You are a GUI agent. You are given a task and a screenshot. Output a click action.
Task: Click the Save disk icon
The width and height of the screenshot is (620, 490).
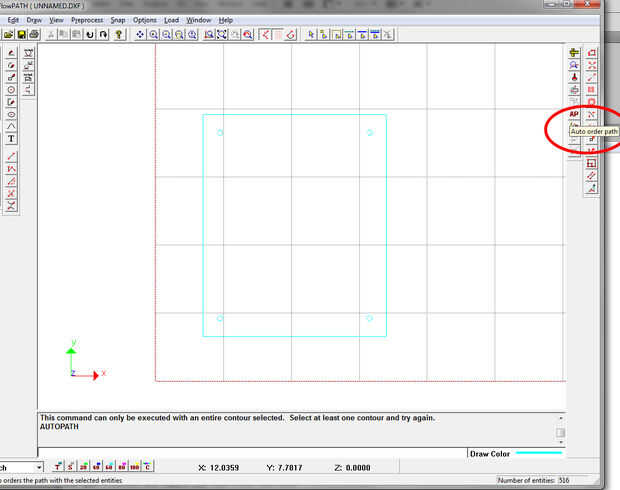pyautogui.click(x=21, y=35)
